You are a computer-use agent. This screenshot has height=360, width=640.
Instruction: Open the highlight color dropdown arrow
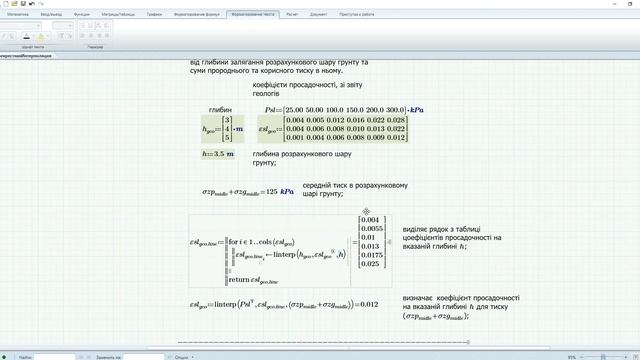coord(47,36)
